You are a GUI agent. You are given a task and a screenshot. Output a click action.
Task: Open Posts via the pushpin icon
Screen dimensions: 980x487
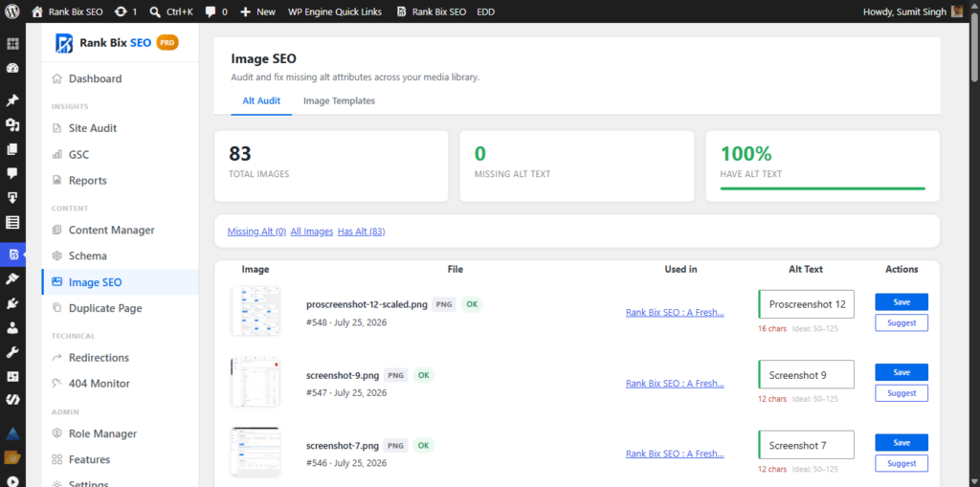click(x=12, y=100)
